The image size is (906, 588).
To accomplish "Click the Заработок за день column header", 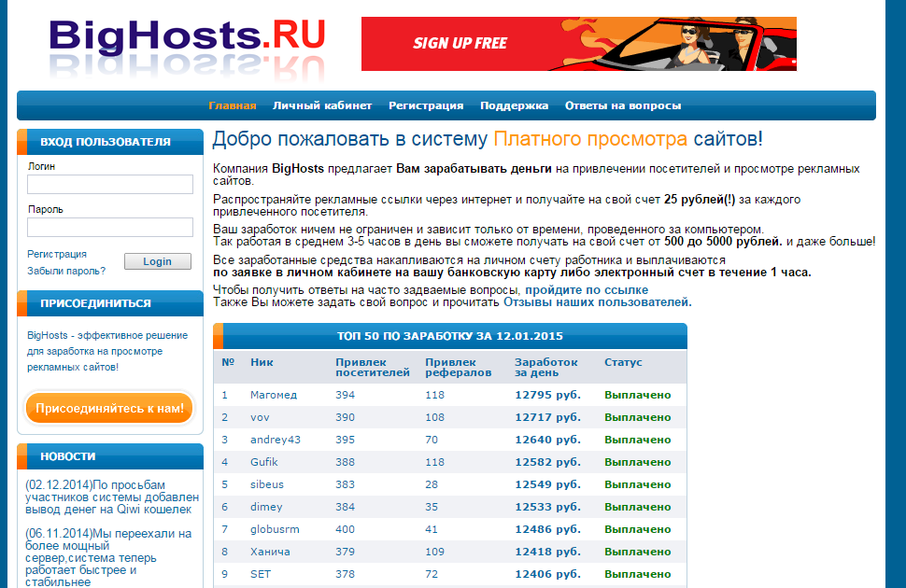I will [x=545, y=367].
